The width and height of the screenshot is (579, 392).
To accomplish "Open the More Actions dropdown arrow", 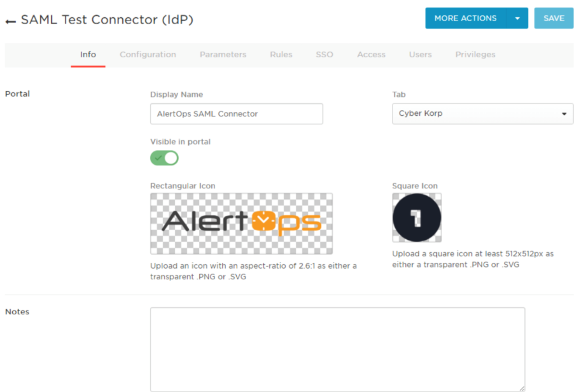I will coord(517,18).
